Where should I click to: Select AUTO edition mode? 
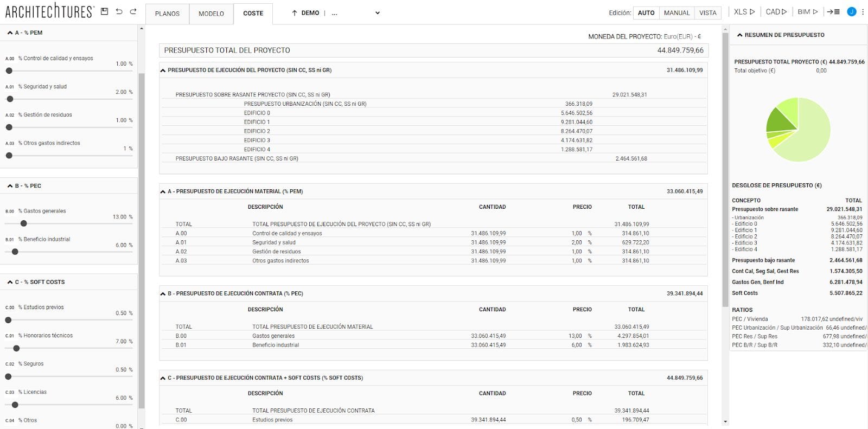[646, 13]
